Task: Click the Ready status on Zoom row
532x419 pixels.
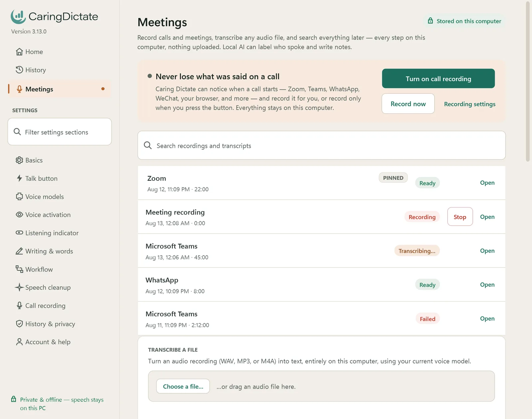Action: pos(427,183)
